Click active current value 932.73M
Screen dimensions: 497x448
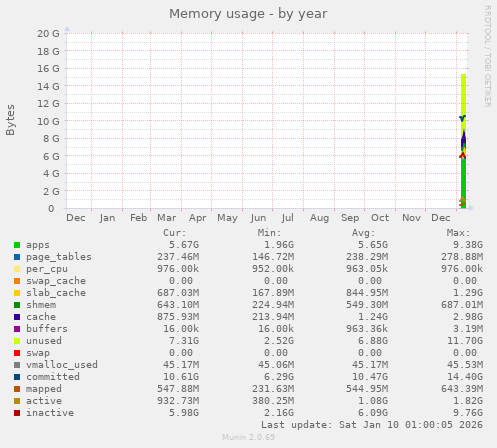pos(178,401)
